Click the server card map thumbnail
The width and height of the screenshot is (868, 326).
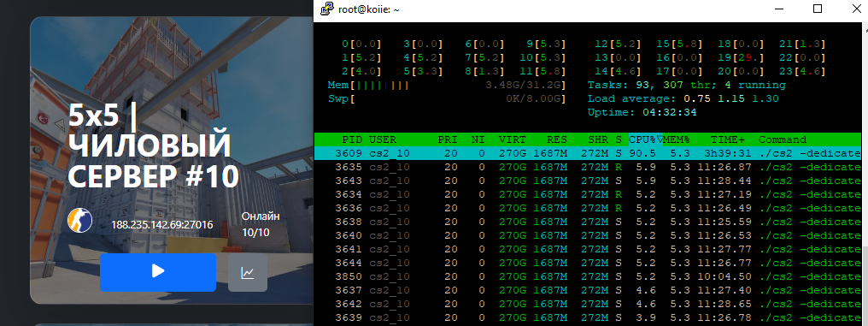(172, 160)
